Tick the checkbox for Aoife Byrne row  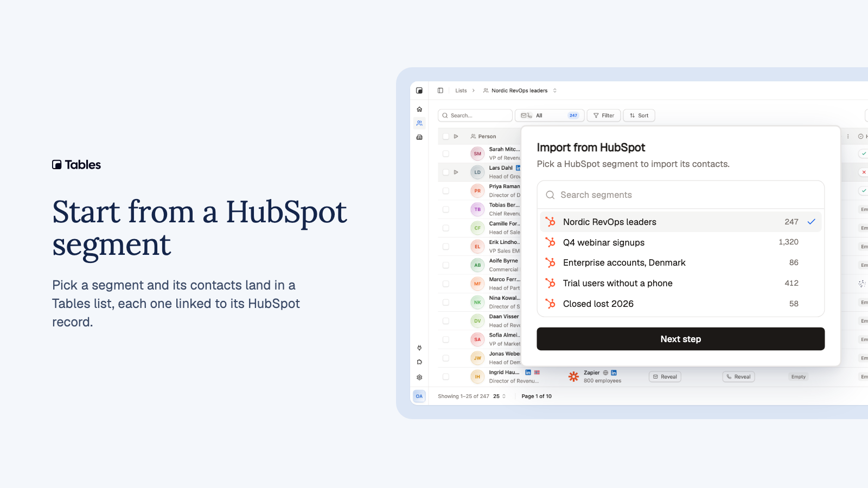[x=446, y=265]
